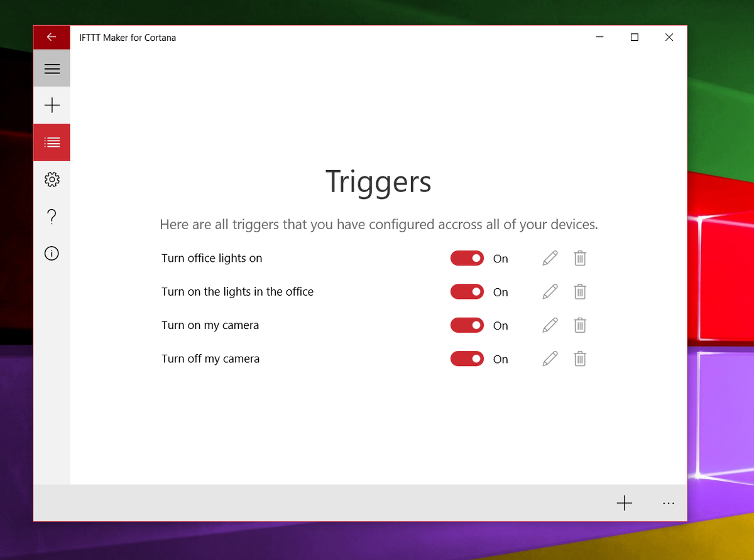Delete the 'Turn off my camera' trigger

click(x=579, y=358)
